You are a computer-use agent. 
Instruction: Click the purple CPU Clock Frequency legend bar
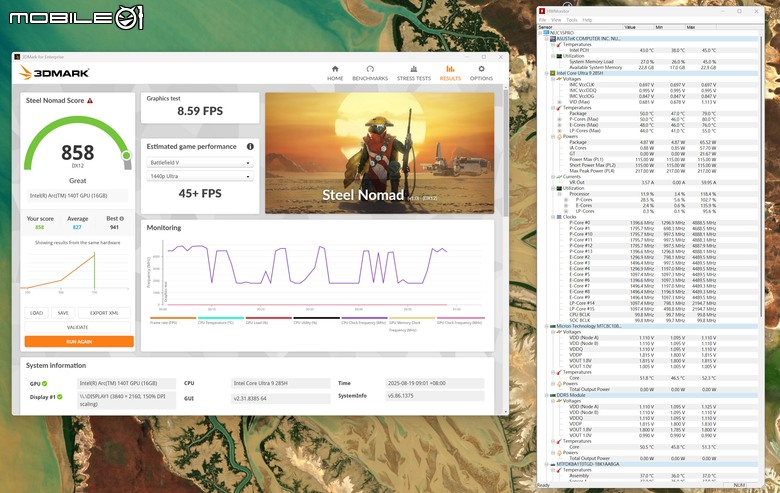(x=364, y=318)
